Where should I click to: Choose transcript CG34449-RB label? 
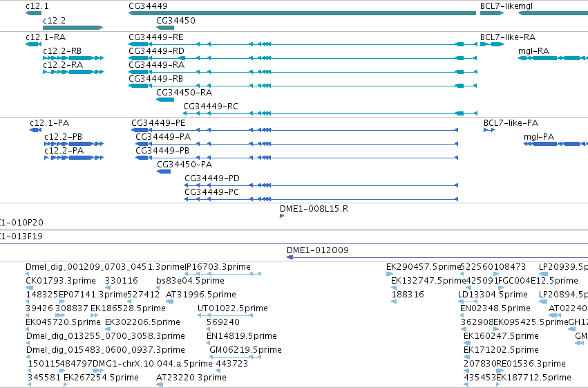coord(155,79)
